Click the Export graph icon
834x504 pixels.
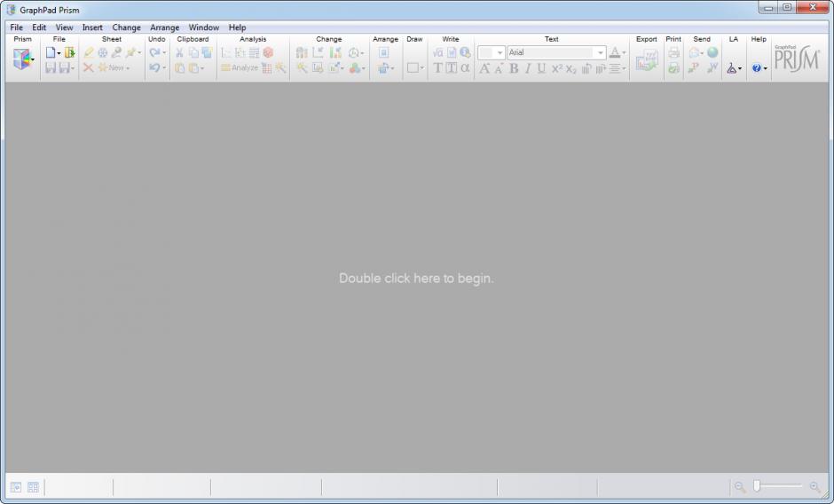(x=647, y=60)
